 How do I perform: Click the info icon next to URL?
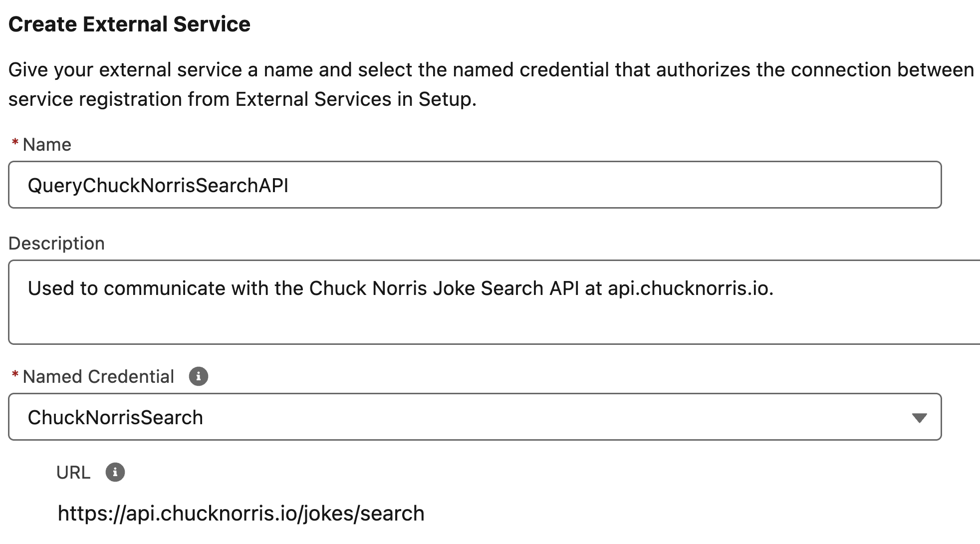pyautogui.click(x=115, y=472)
